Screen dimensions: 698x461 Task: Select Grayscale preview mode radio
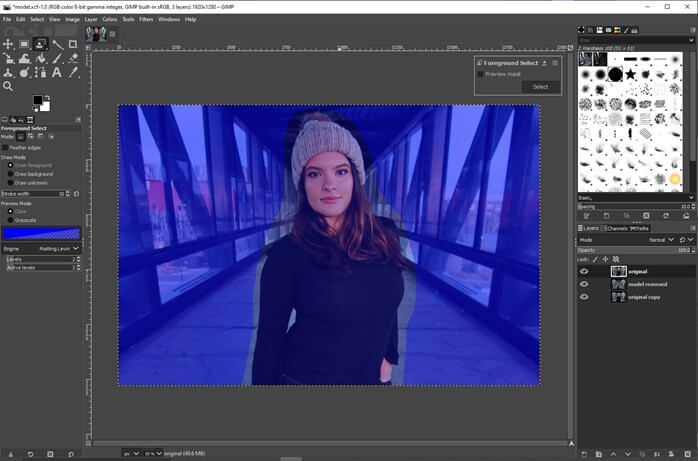click(10, 220)
